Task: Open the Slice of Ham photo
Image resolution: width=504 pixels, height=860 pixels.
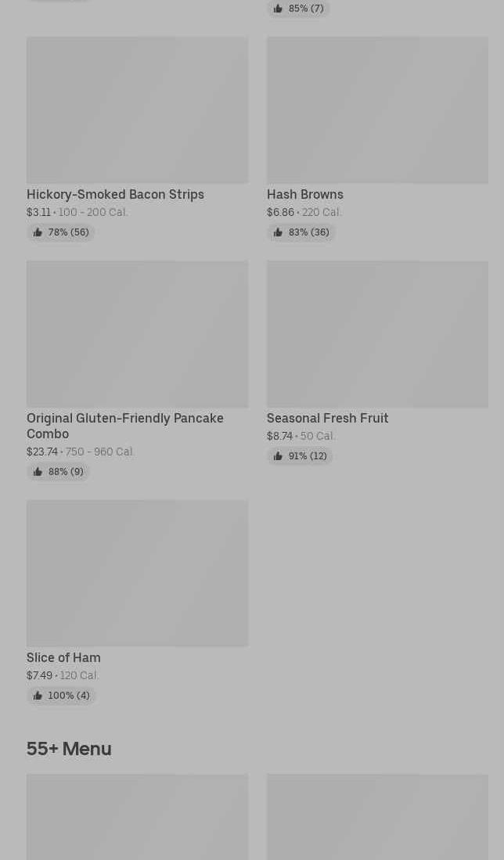Action: [137, 573]
